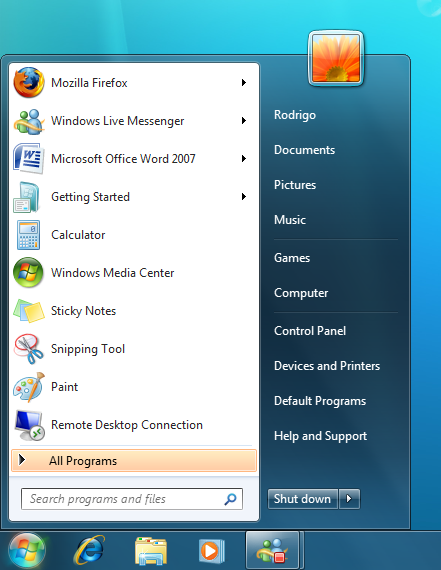Launch the Calculator program icon

click(x=28, y=235)
